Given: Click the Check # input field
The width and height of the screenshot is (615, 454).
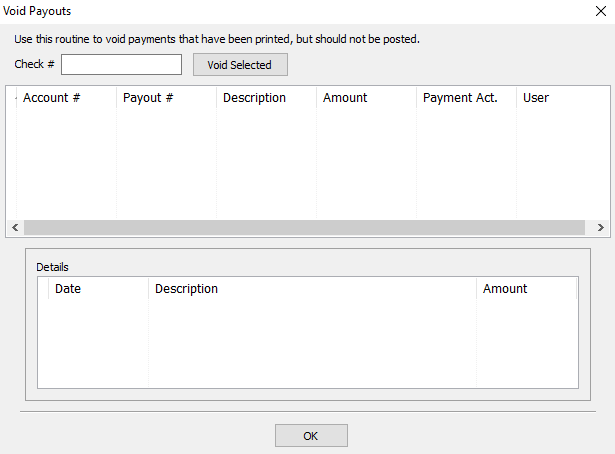Looking at the screenshot, I should [121, 64].
